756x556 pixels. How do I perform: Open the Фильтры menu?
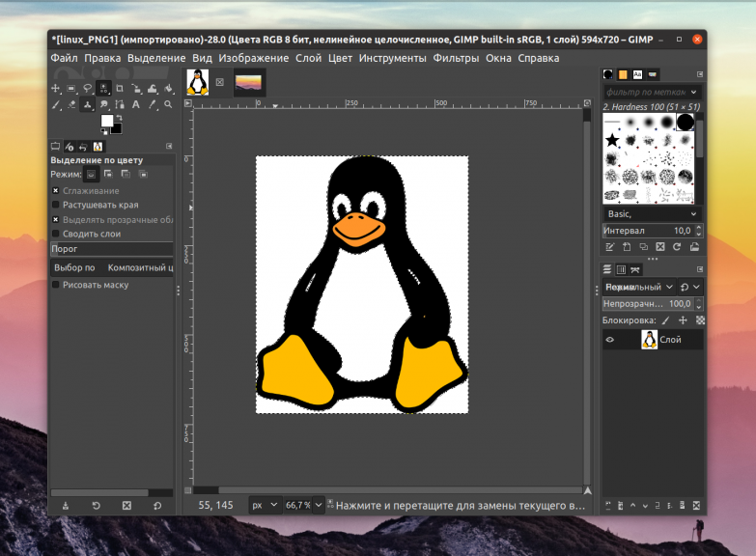456,58
